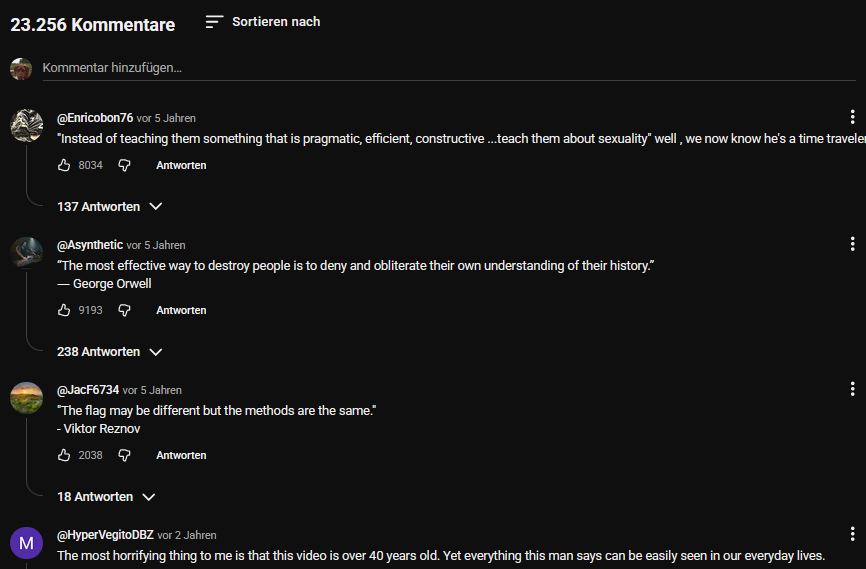The height and width of the screenshot is (569, 866).
Task: Click Antworten under @JacF6734 comment
Action: coord(181,455)
